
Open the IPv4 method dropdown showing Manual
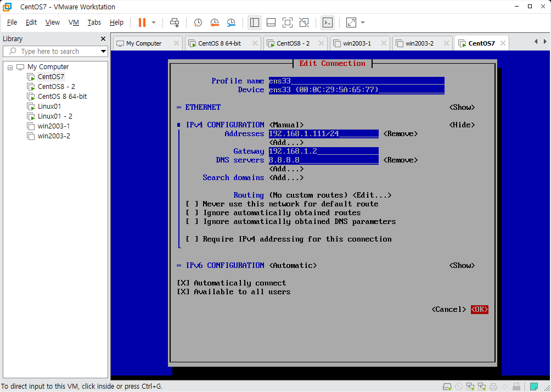pyautogui.click(x=286, y=125)
